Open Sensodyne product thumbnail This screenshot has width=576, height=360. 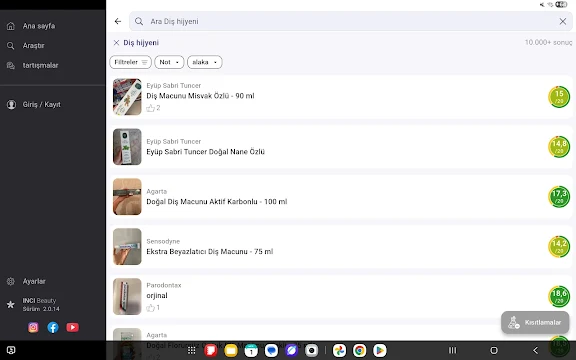click(x=127, y=247)
